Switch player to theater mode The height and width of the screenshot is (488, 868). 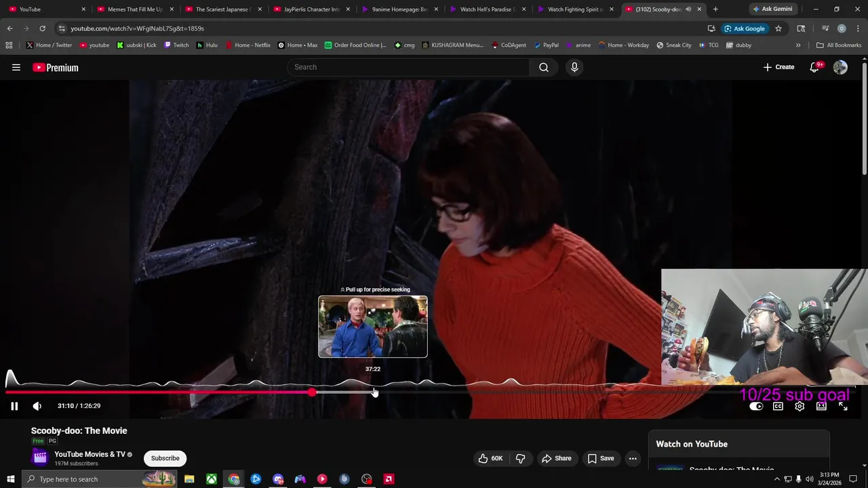(821, 406)
